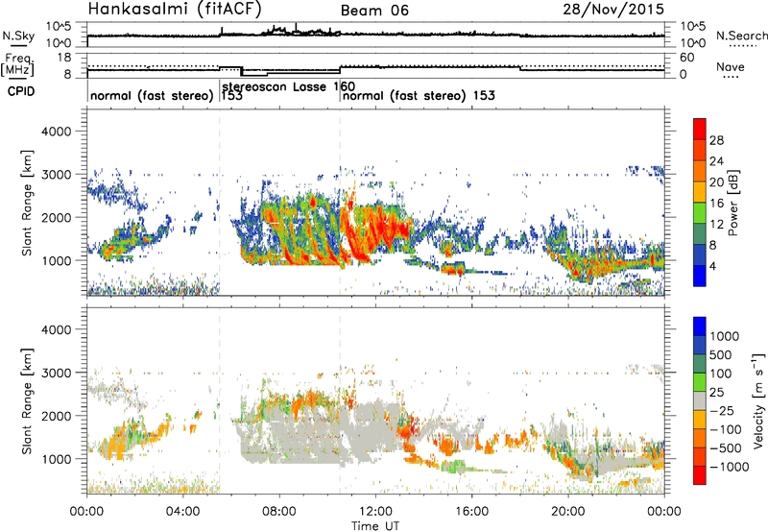
Task: Click the '16:00' time tick label
Action: point(471,512)
